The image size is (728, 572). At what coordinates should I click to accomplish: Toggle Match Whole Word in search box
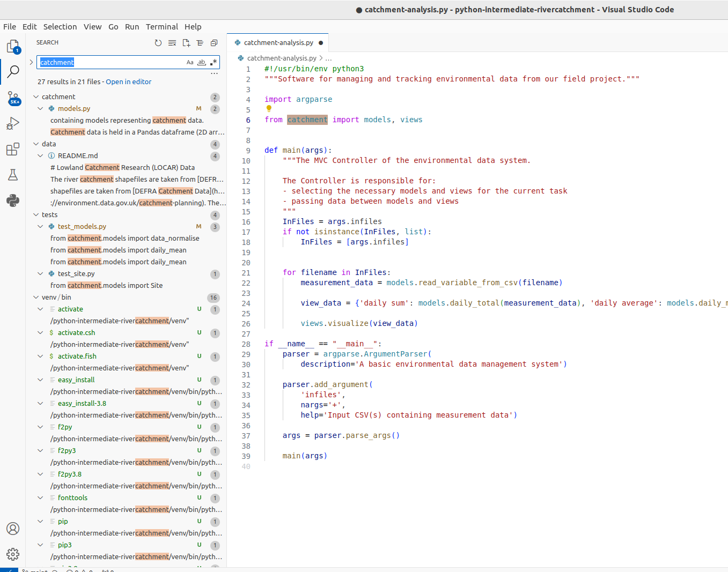202,62
